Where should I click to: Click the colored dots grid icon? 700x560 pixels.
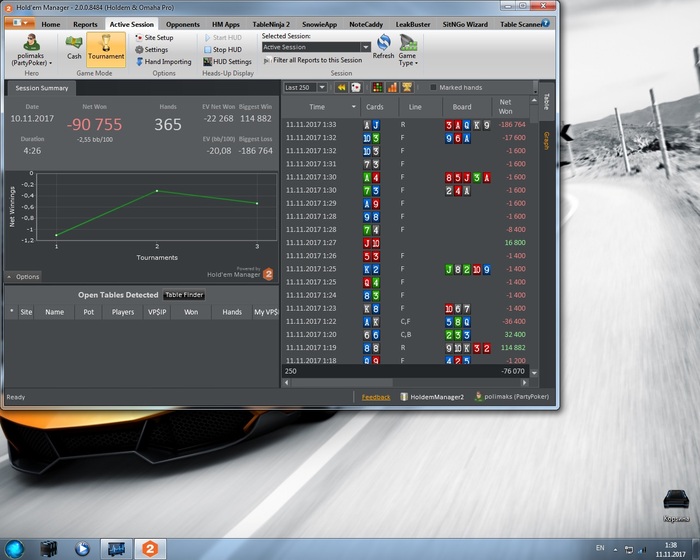[378, 88]
